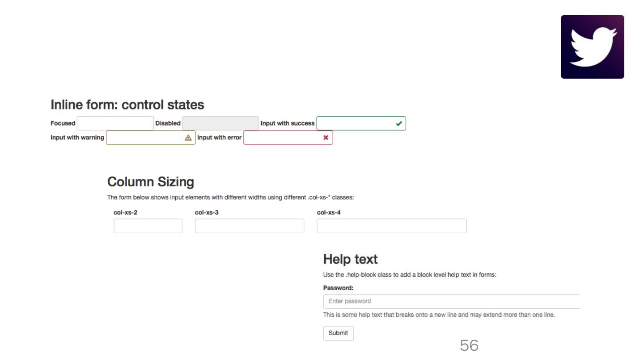The height and width of the screenshot is (362, 644).
Task: Click the Enter password field
Action: click(x=451, y=301)
